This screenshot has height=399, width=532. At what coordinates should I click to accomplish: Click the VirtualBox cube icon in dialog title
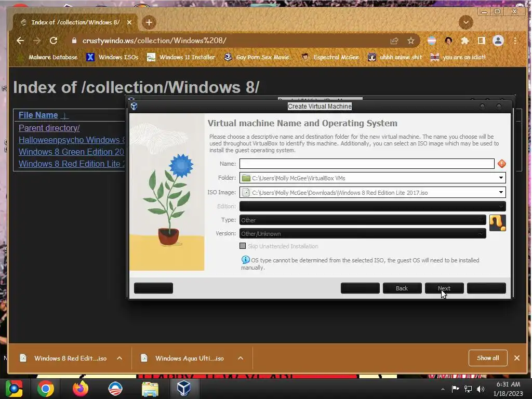(134, 106)
